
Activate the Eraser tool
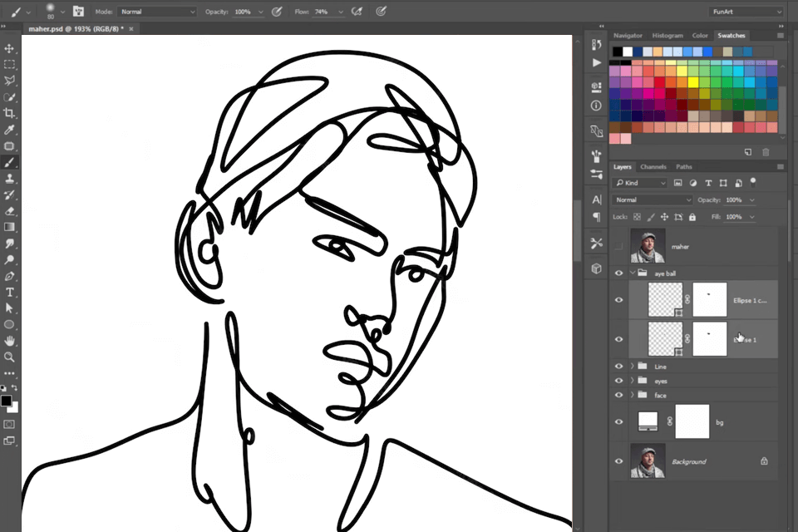pyautogui.click(x=10, y=210)
